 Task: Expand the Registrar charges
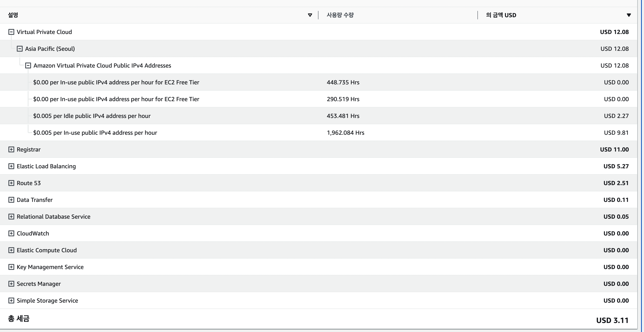11,149
